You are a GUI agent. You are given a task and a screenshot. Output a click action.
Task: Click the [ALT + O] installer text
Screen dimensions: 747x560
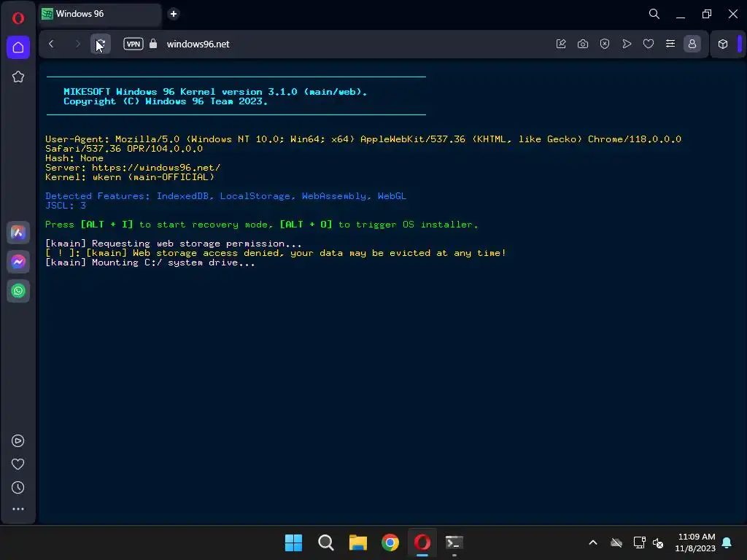click(306, 225)
